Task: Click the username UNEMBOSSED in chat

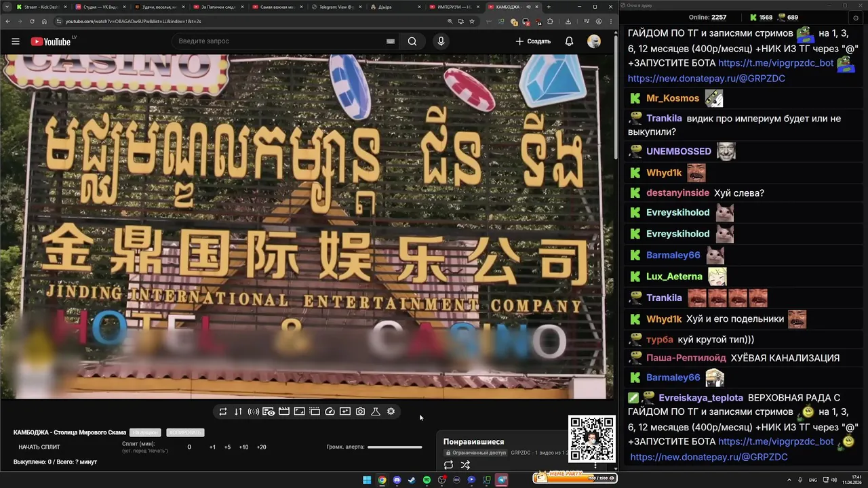Action: (x=679, y=151)
